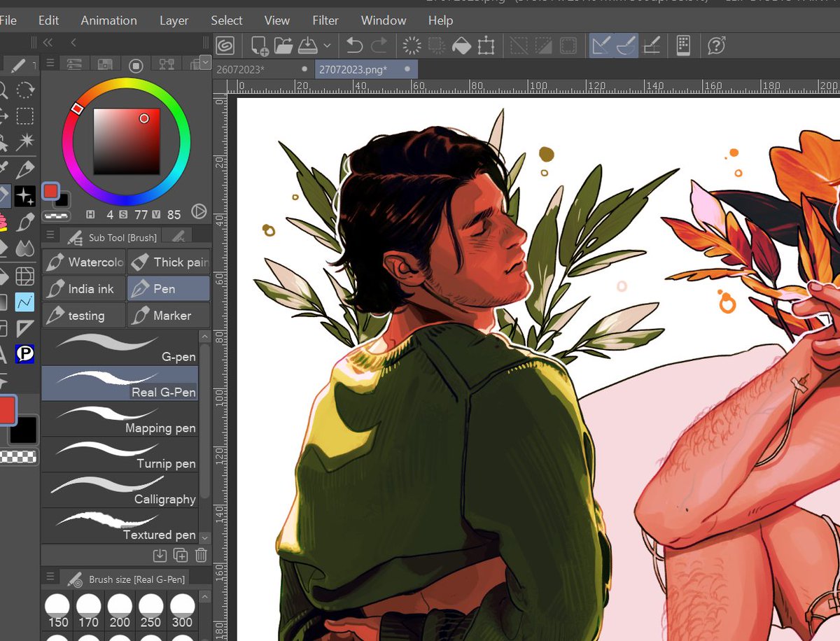Select the India ink brush group
840x641 pixels.
(x=84, y=288)
